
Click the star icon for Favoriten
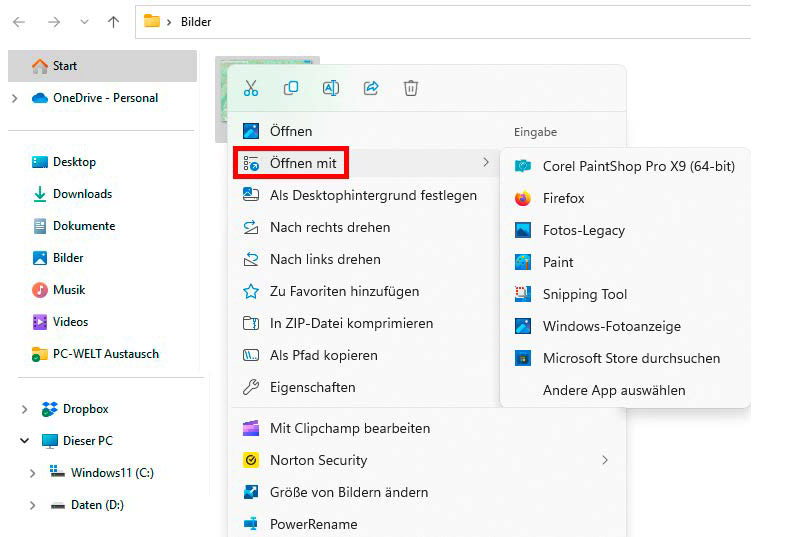tap(251, 291)
